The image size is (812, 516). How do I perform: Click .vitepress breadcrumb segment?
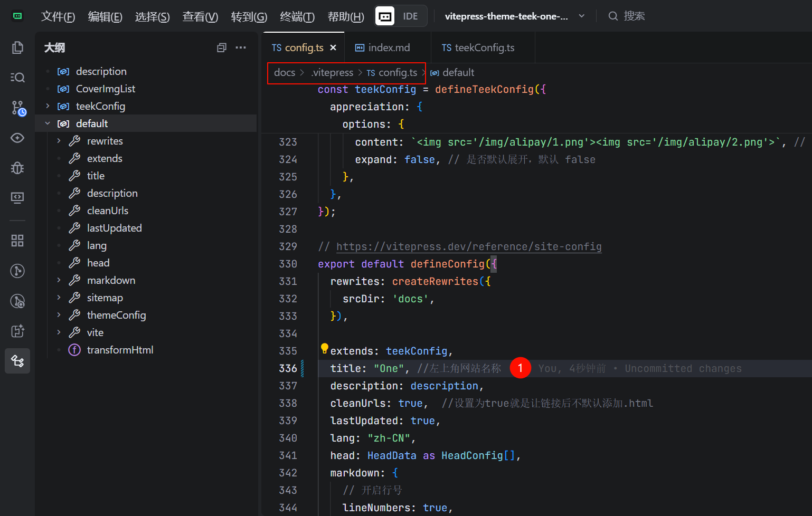332,72
